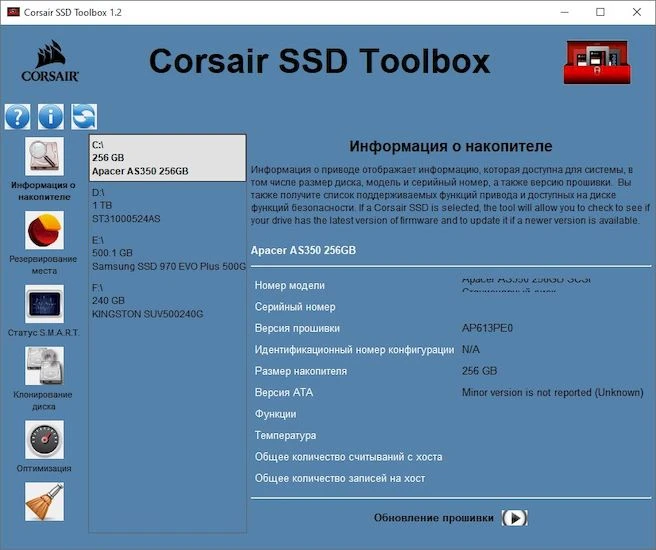Open the blue info icon
Image resolution: width=656 pixels, height=550 pixels.
click(51, 116)
